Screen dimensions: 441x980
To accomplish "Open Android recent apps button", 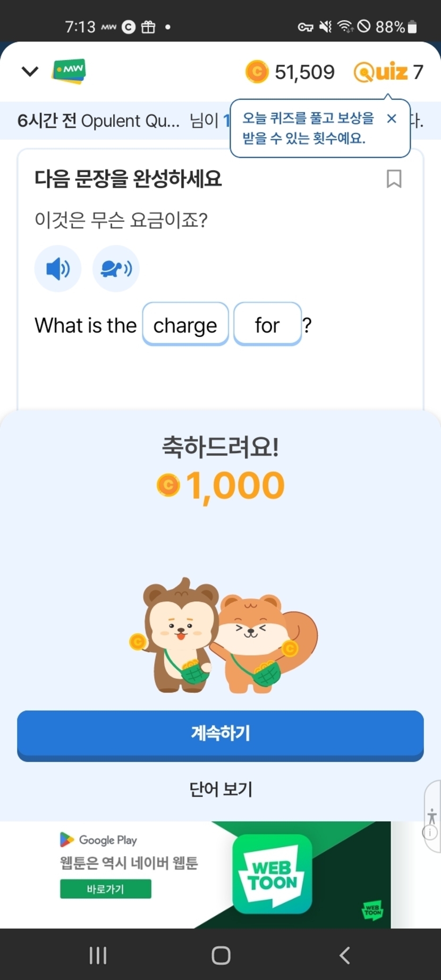I will 98,955.
